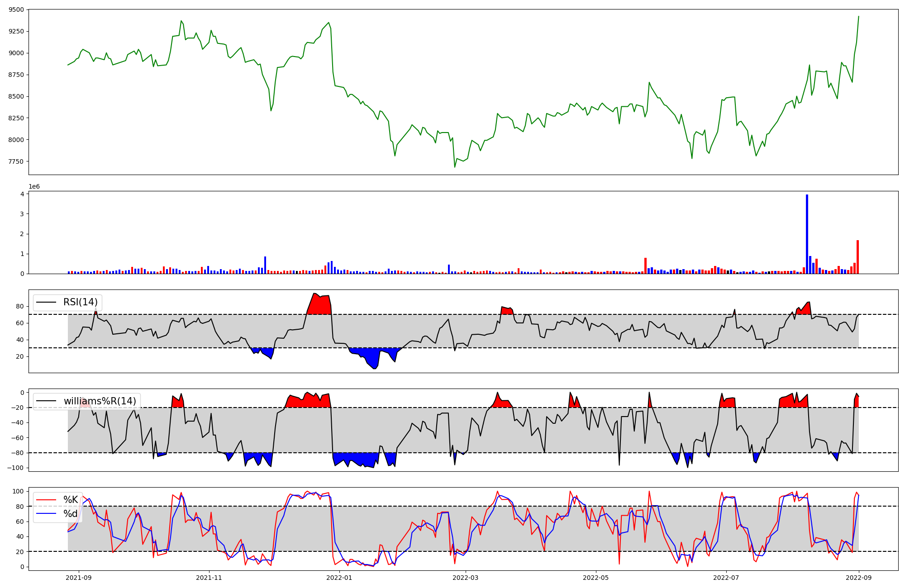The image size is (905, 588).
Task: Click the blue %d line swatch in legend
Action: (46, 514)
